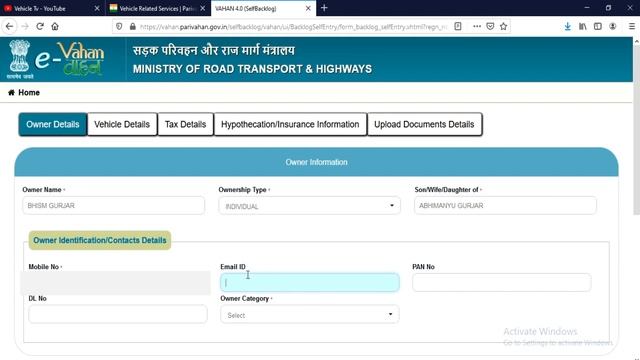This screenshot has height=360, width=640.
Task: Open the downloads arrow icon
Action: [567, 27]
